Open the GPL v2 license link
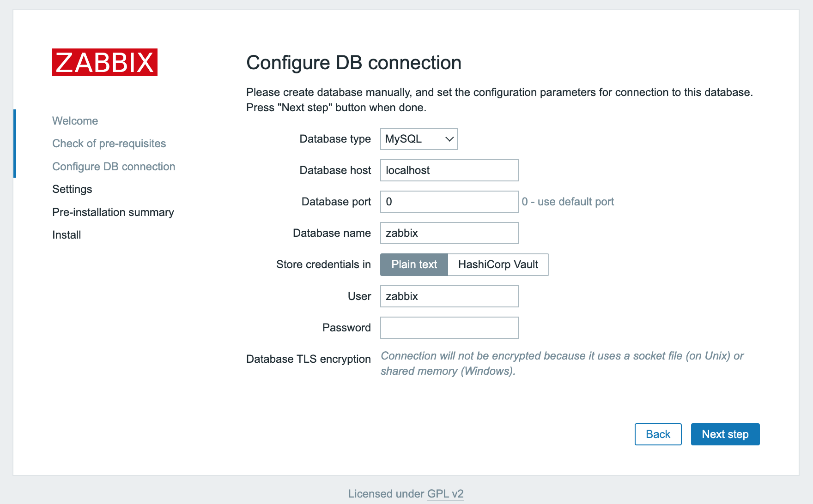 pos(445,494)
